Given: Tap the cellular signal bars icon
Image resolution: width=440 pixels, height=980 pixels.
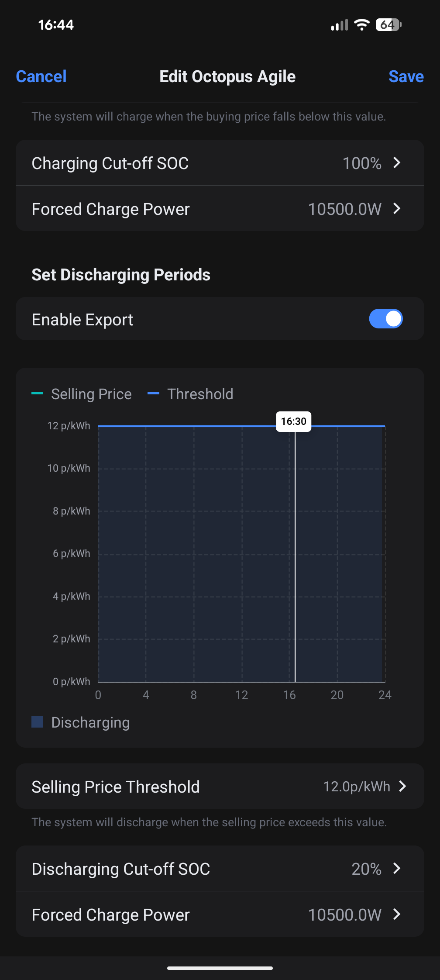Looking at the screenshot, I should (x=339, y=25).
